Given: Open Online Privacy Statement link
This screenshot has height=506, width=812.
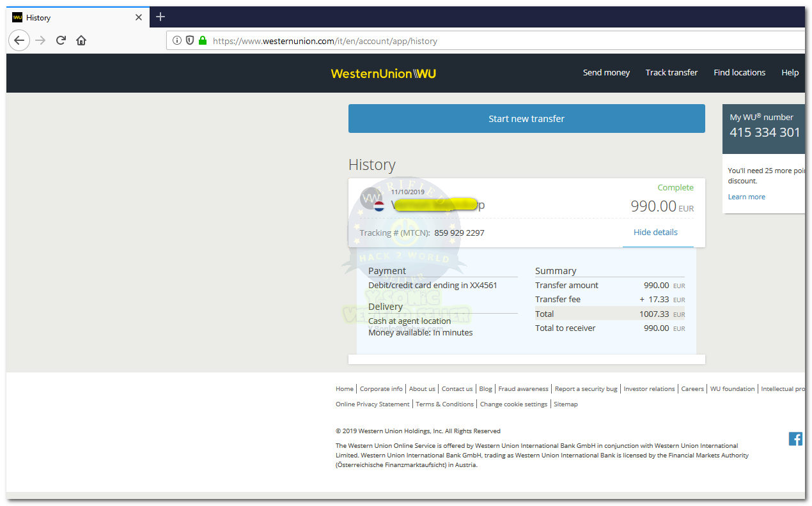Looking at the screenshot, I should [x=372, y=404].
